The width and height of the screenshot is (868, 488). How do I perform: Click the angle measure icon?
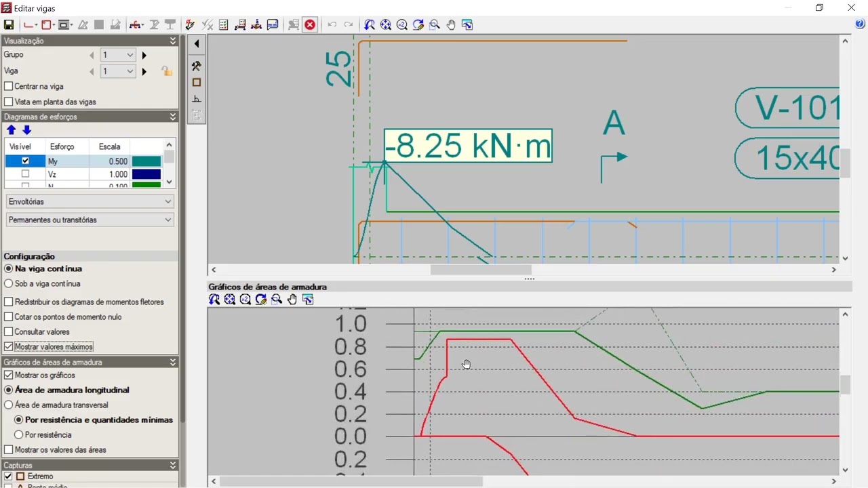tap(197, 99)
